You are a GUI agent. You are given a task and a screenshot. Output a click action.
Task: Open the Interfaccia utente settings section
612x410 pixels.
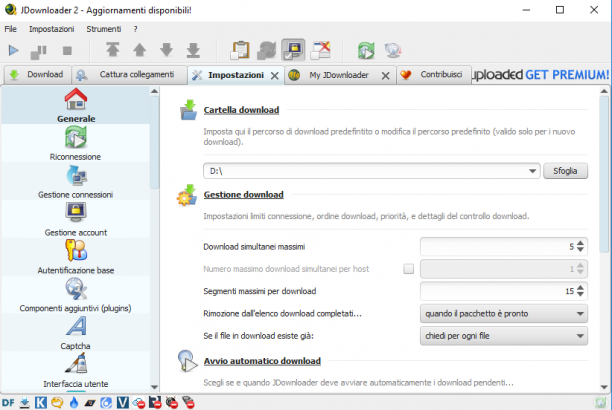click(76, 371)
